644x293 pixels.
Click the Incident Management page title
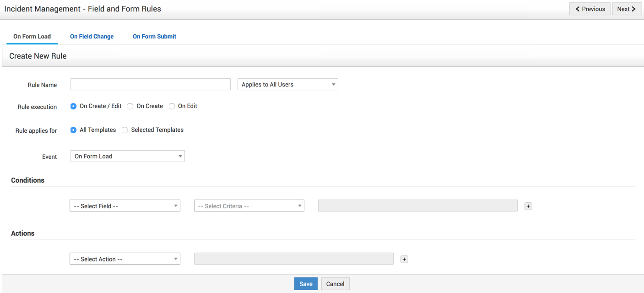click(83, 9)
